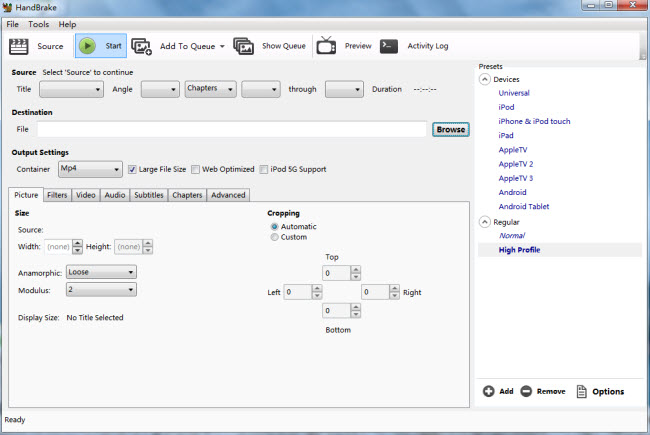The image size is (650, 435).
Task: Open the Container Mp4 dropdown
Action: click(x=89, y=169)
